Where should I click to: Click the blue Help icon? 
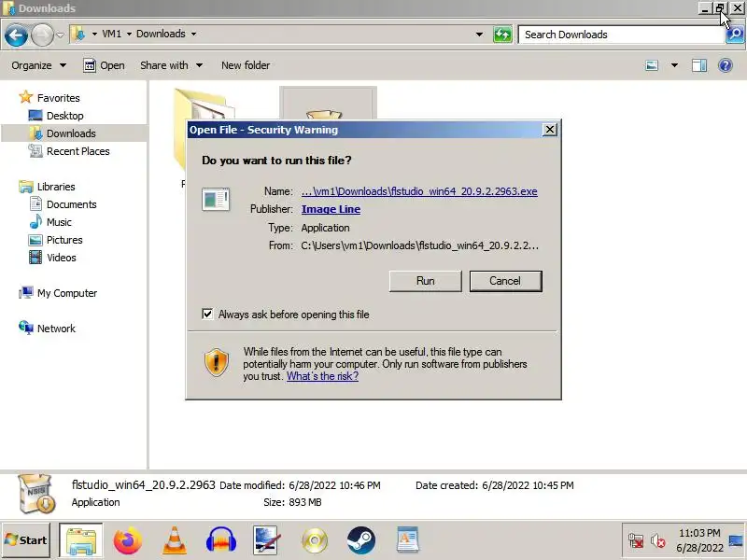[x=726, y=65]
